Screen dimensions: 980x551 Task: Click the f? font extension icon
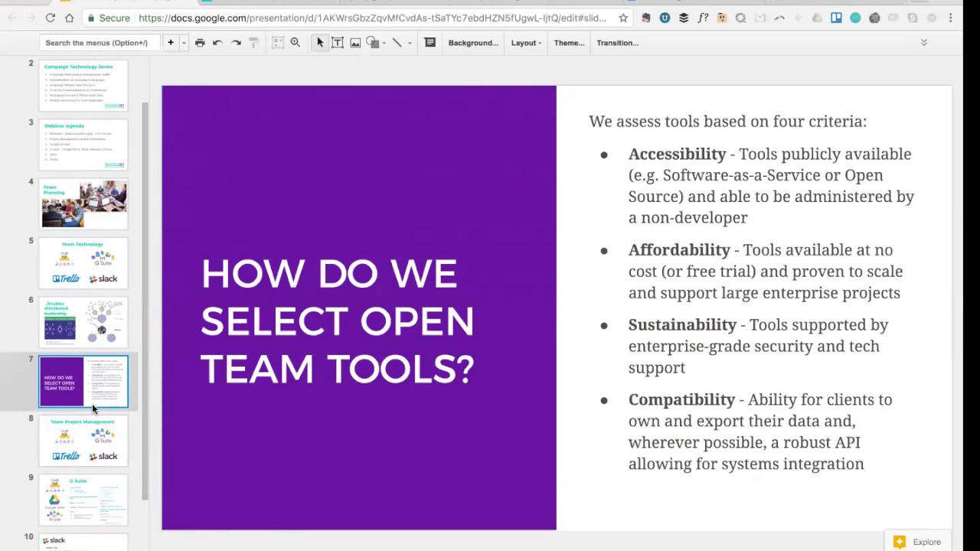click(x=703, y=18)
